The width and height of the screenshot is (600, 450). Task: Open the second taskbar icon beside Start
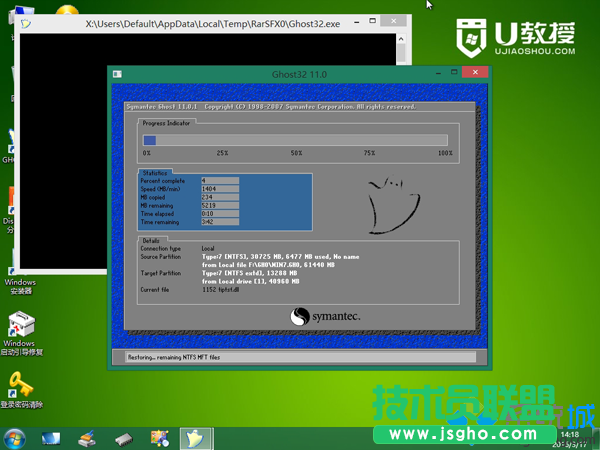(51, 438)
